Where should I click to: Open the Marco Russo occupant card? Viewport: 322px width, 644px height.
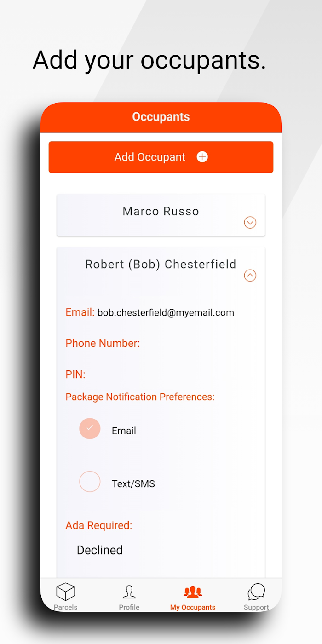[161, 215]
